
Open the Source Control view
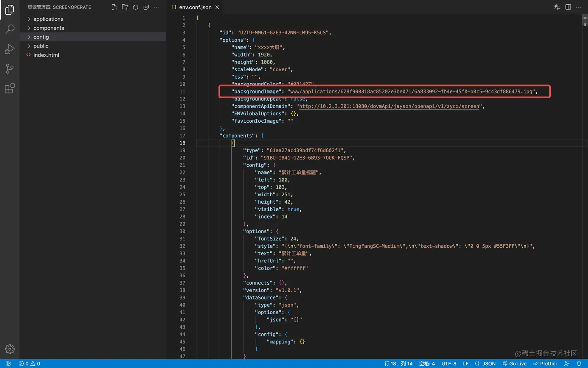pyautogui.click(x=10, y=69)
